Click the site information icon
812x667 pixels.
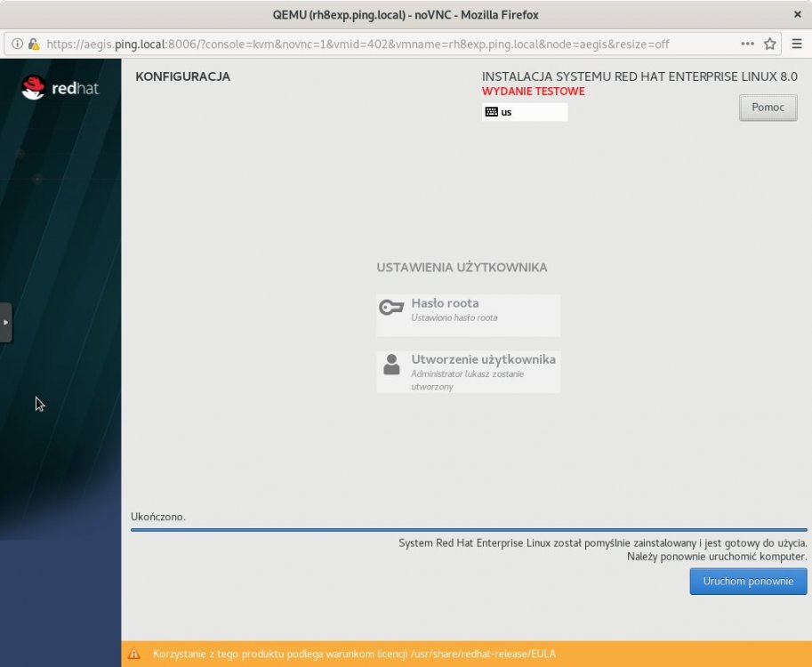click(x=17, y=44)
